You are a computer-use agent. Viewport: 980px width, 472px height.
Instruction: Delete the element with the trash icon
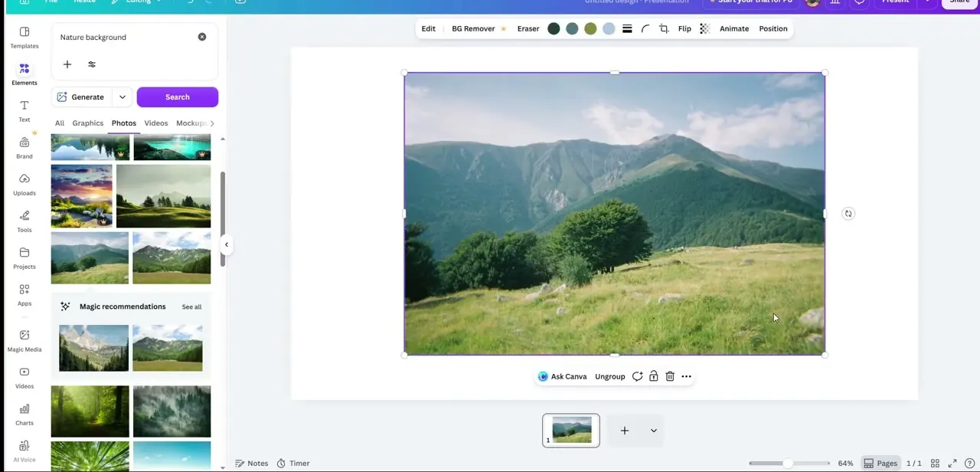tap(670, 377)
